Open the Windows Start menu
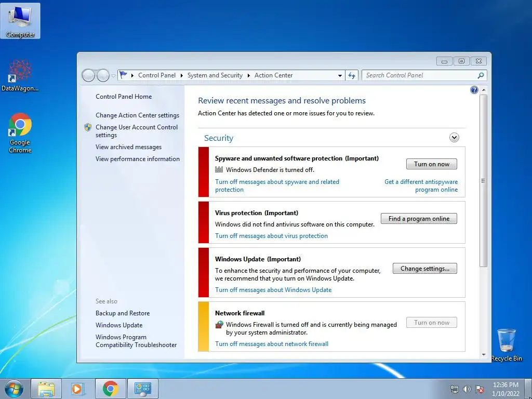 coord(14,389)
